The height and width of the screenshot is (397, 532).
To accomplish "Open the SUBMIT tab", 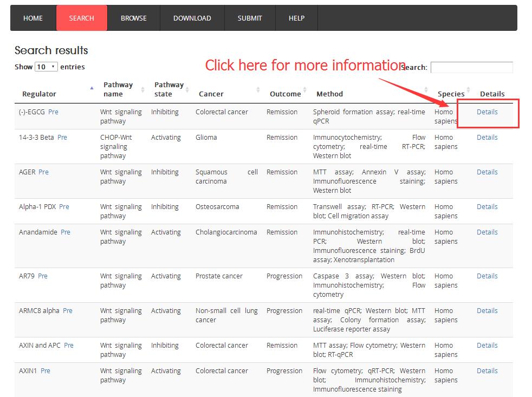I will tap(250, 18).
